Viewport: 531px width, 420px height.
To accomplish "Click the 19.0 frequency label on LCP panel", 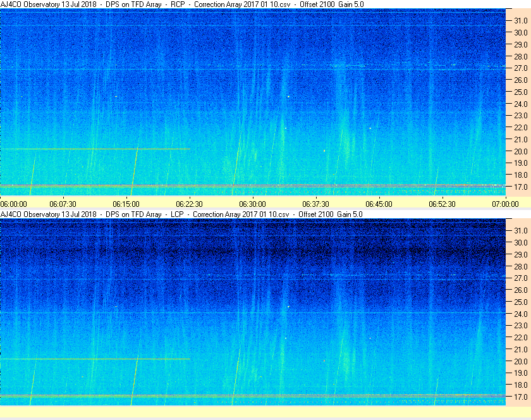I will (x=521, y=373).
